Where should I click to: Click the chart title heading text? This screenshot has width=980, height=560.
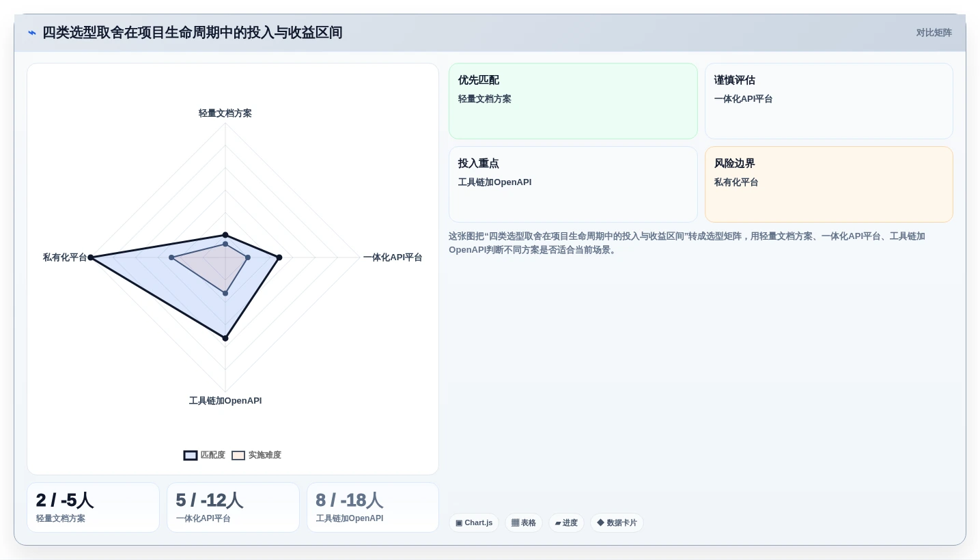tap(192, 33)
